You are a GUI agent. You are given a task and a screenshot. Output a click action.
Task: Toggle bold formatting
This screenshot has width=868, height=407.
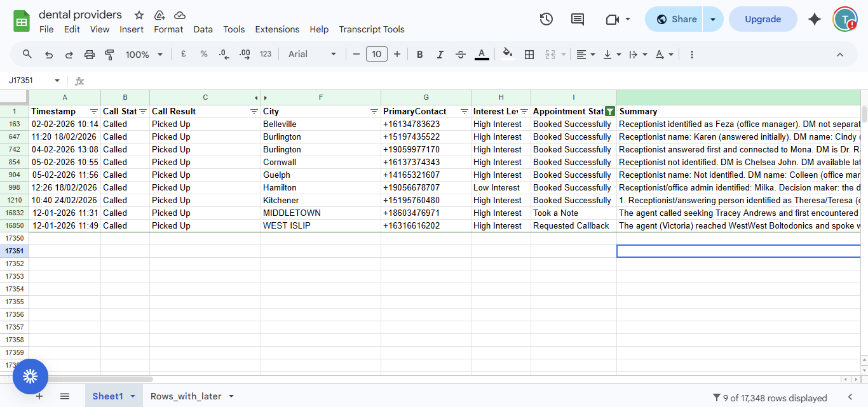coord(419,55)
